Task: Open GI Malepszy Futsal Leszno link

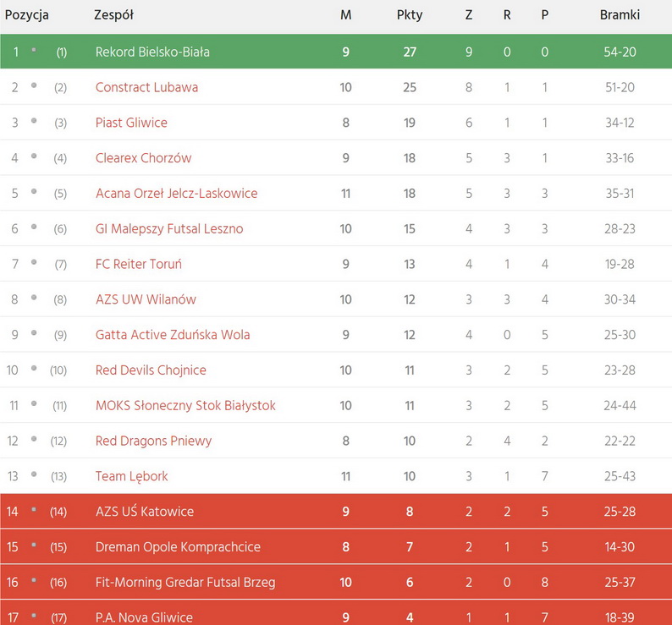Action: pos(169,228)
